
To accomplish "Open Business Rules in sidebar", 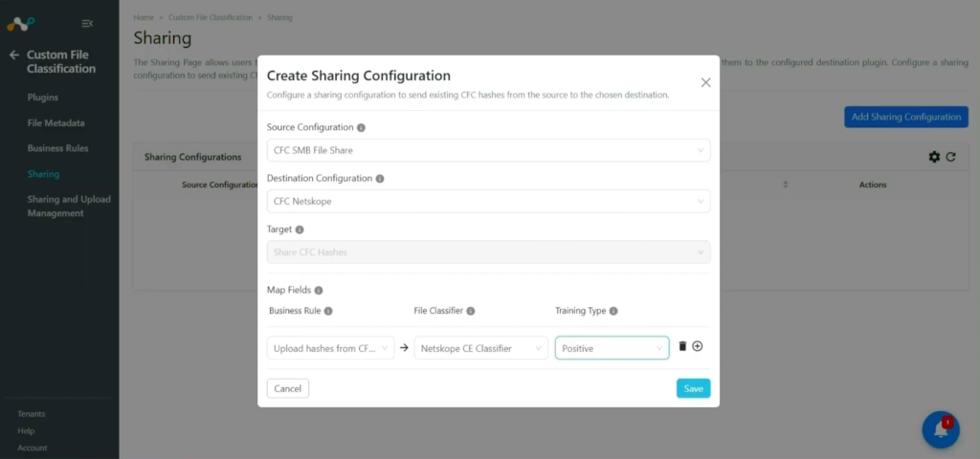I will pos(57,148).
